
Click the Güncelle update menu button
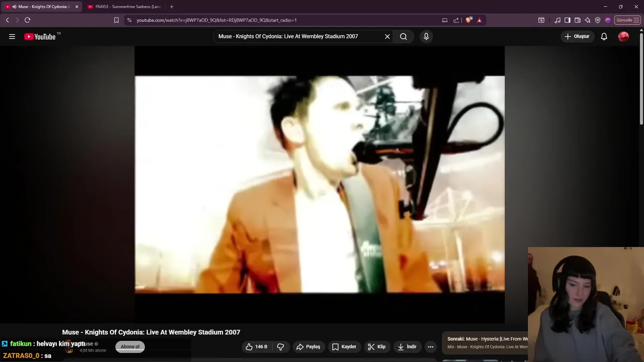coord(627,20)
